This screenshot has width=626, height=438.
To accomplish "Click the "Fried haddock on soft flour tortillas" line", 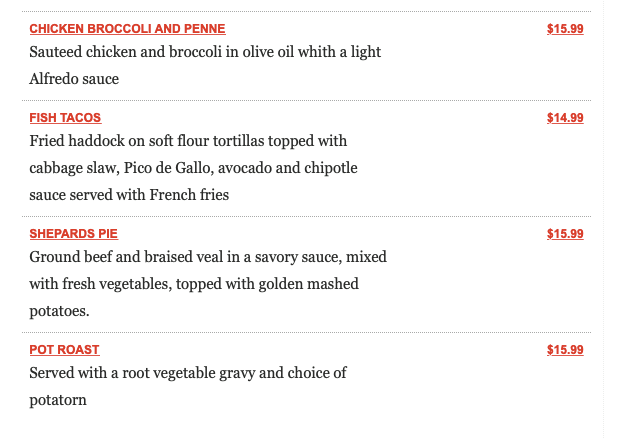I will 188,141.
